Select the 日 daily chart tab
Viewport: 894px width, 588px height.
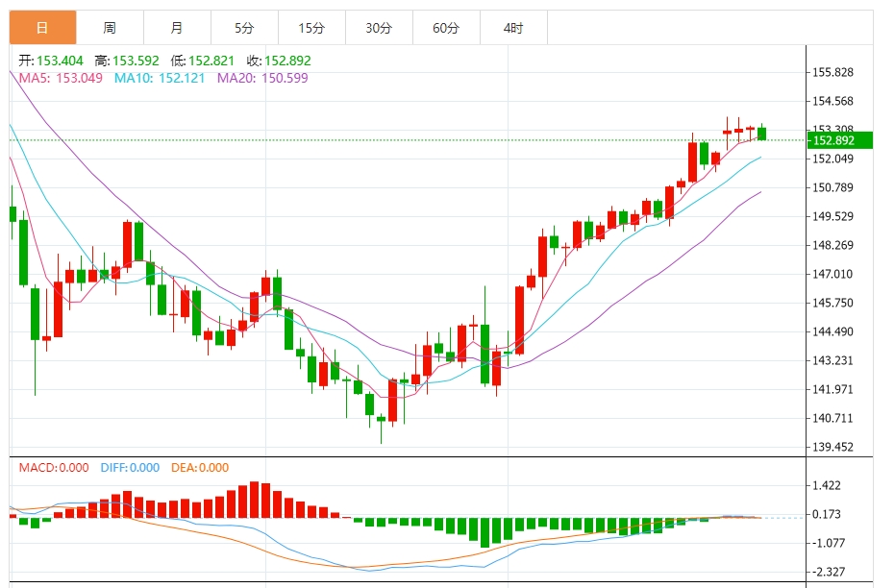(42, 27)
